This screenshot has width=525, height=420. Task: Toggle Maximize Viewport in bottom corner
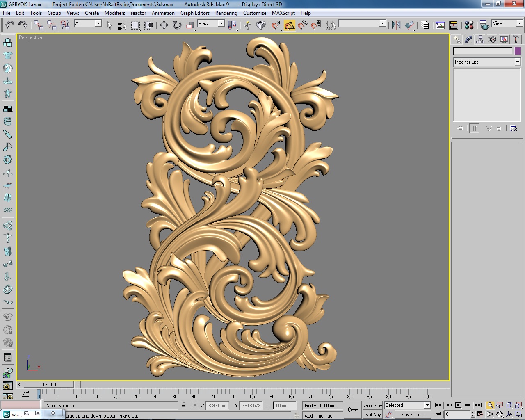pos(518,414)
